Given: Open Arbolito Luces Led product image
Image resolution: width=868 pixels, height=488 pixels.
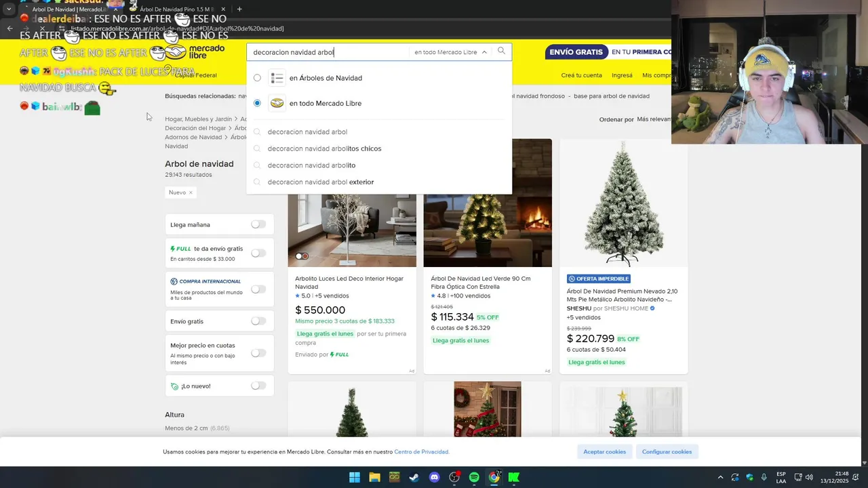Looking at the screenshot, I should point(352,203).
